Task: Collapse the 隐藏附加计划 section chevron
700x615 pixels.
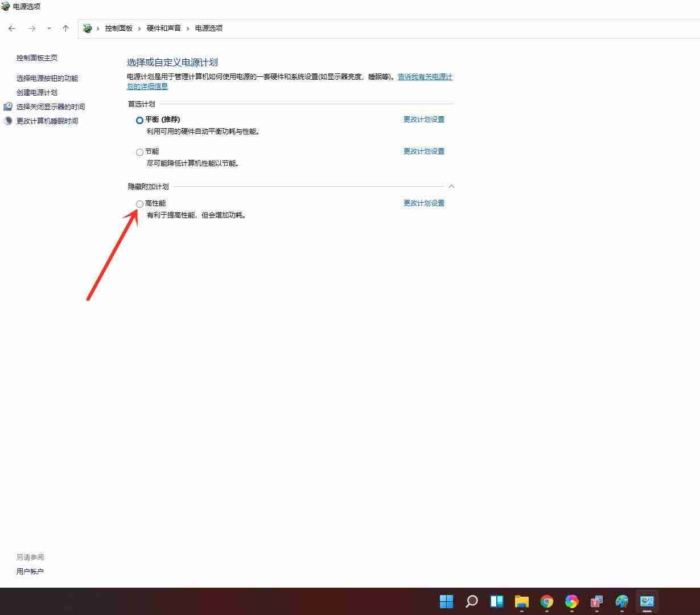Action: click(451, 186)
